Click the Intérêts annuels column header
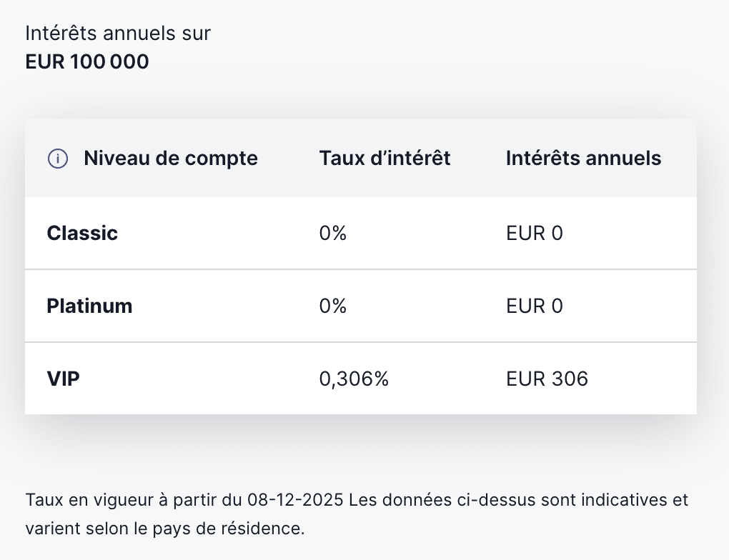 [x=583, y=158]
